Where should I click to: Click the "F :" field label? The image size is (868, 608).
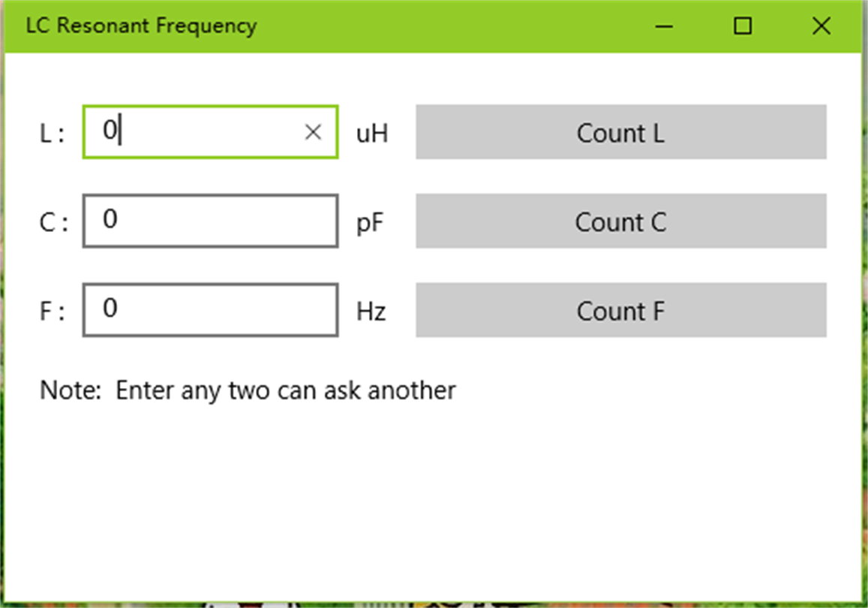(52, 312)
